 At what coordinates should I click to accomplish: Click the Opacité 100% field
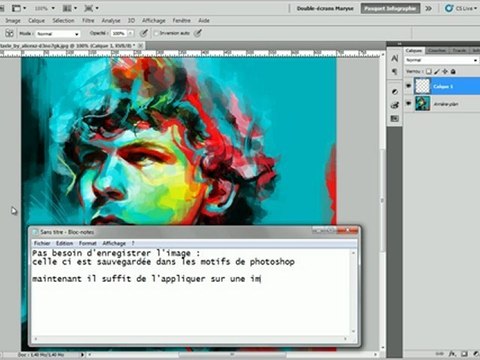pyautogui.click(x=119, y=33)
